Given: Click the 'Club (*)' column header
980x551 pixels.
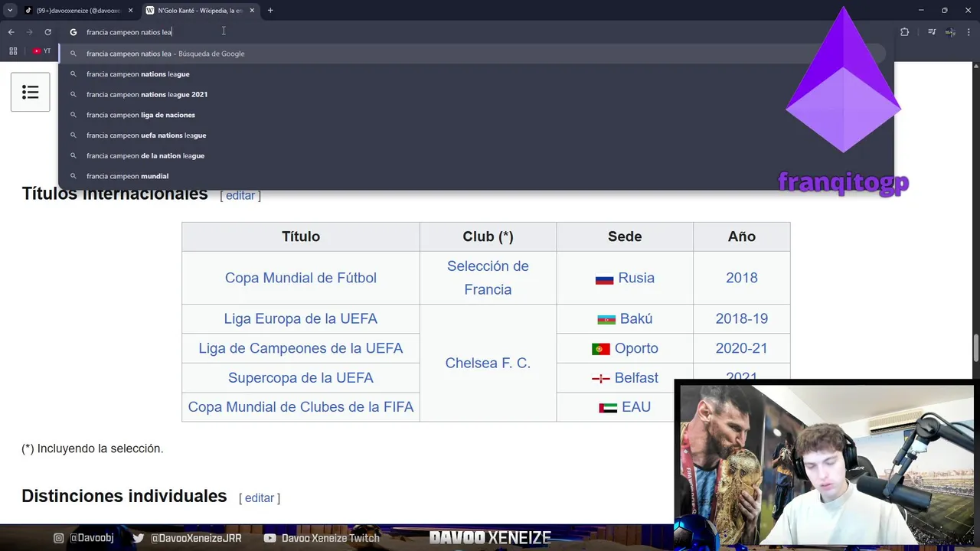Looking at the screenshot, I should [x=488, y=236].
